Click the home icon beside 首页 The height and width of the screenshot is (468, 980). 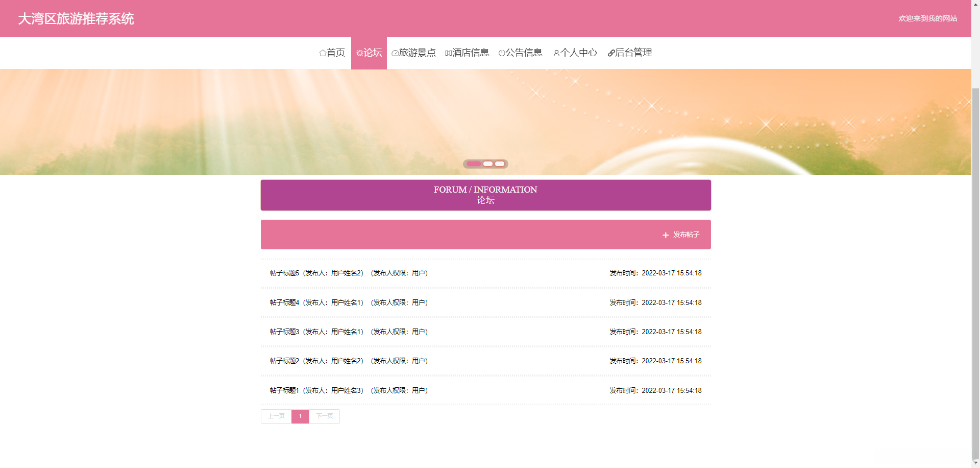click(323, 53)
